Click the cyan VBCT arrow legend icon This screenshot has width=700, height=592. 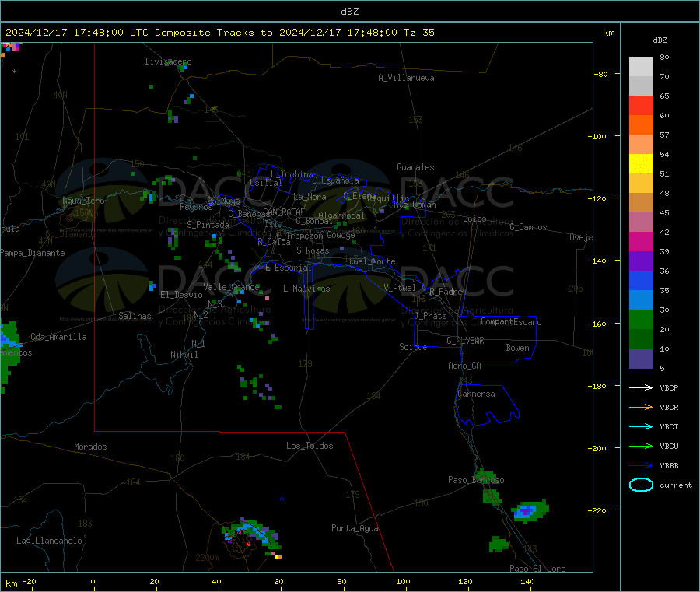(x=641, y=427)
